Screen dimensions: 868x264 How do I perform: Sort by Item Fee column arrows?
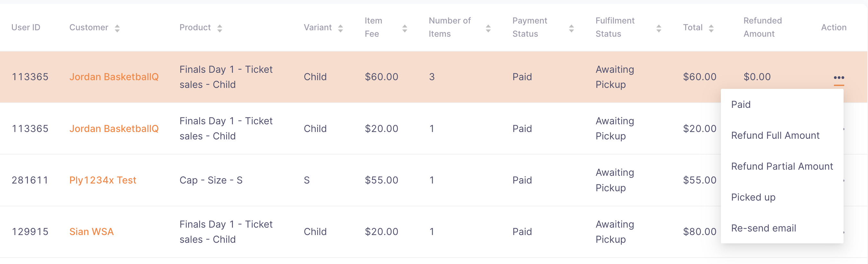405,28
